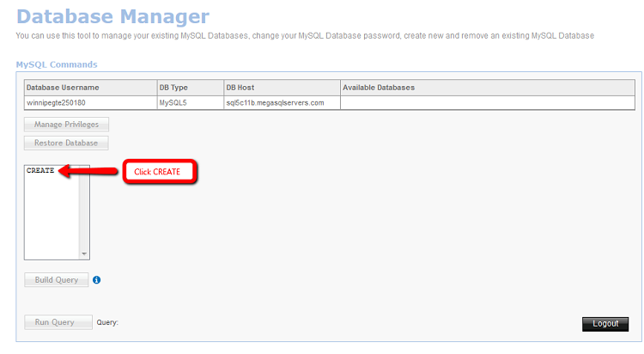Viewport: 644px width, 354px height.
Task: Click the MySQL Commands section heading
Action: tap(57, 64)
